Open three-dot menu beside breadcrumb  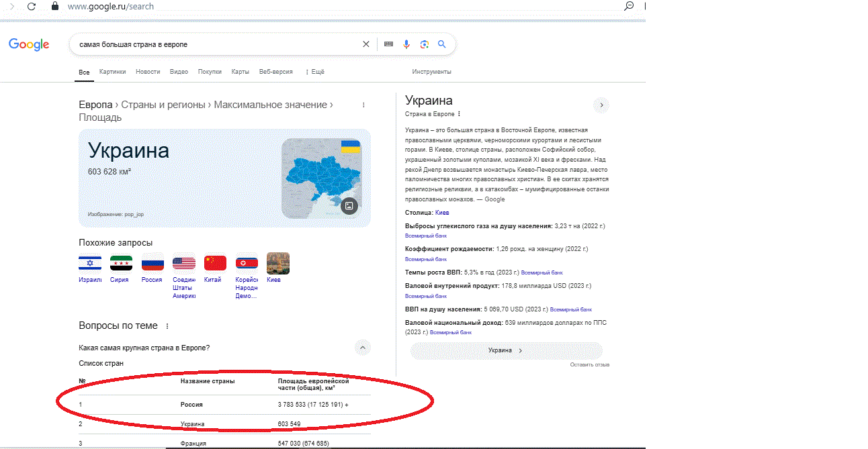[363, 105]
